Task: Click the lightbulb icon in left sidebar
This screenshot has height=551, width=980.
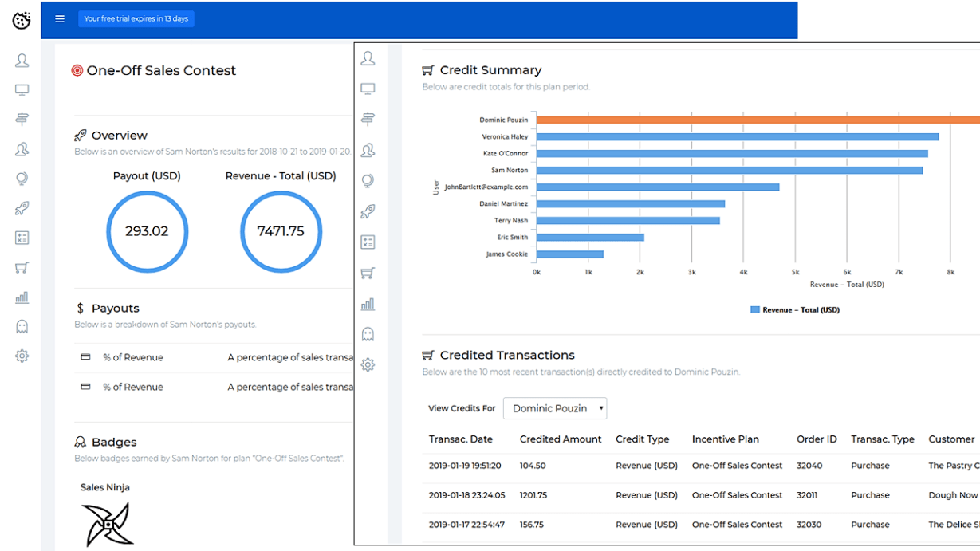Action: [x=22, y=179]
